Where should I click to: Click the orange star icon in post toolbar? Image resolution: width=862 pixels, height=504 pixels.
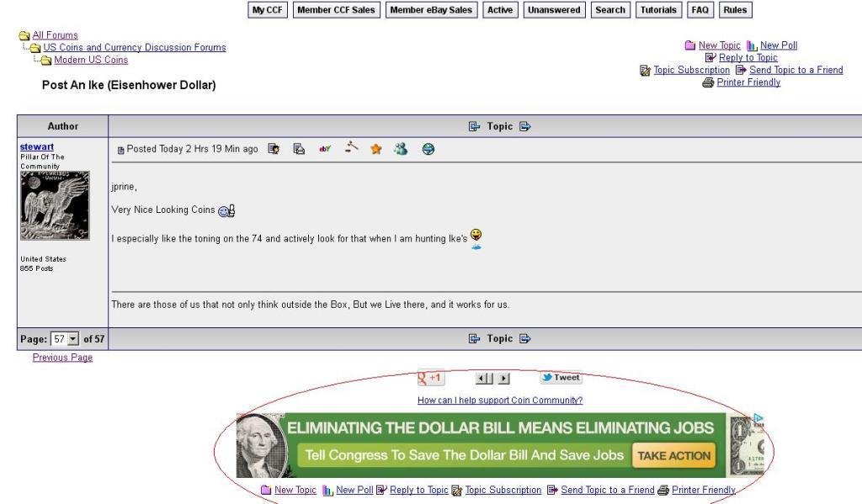click(376, 149)
